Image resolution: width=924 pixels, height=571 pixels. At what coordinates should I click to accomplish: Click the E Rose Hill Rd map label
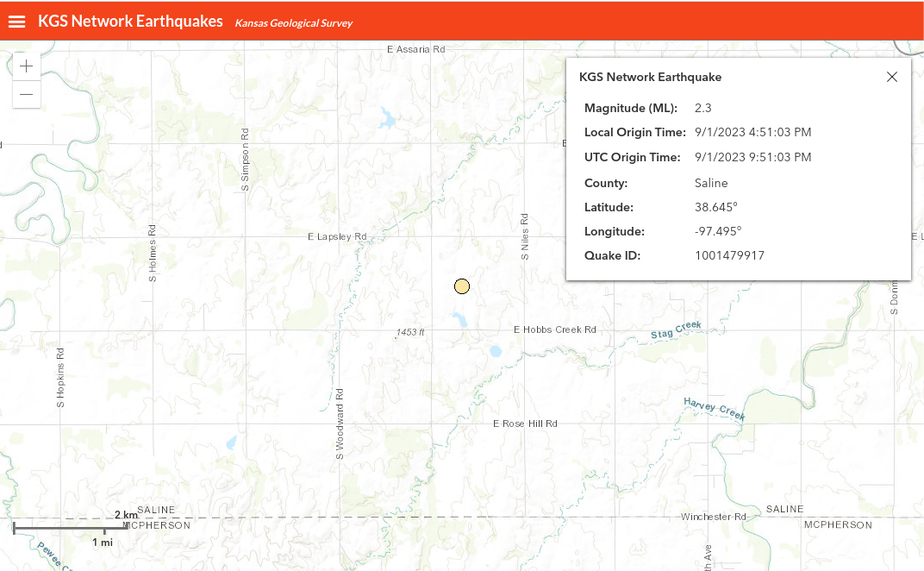click(x=525, y=424)
